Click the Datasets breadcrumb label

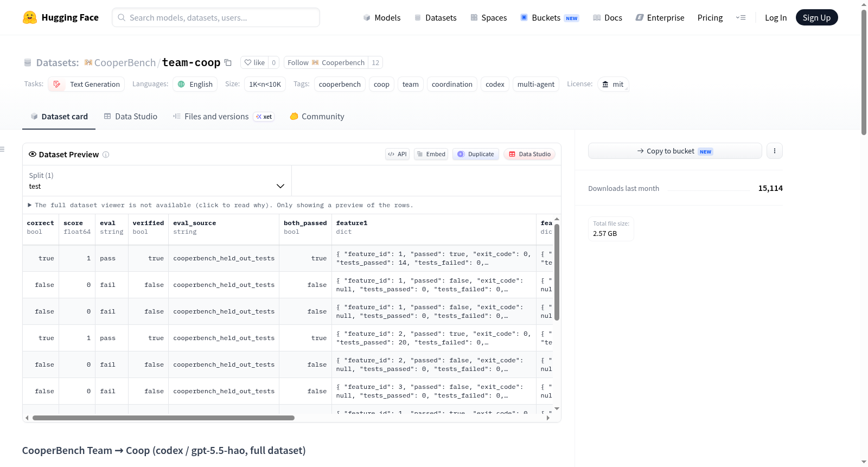pos(58,62)
